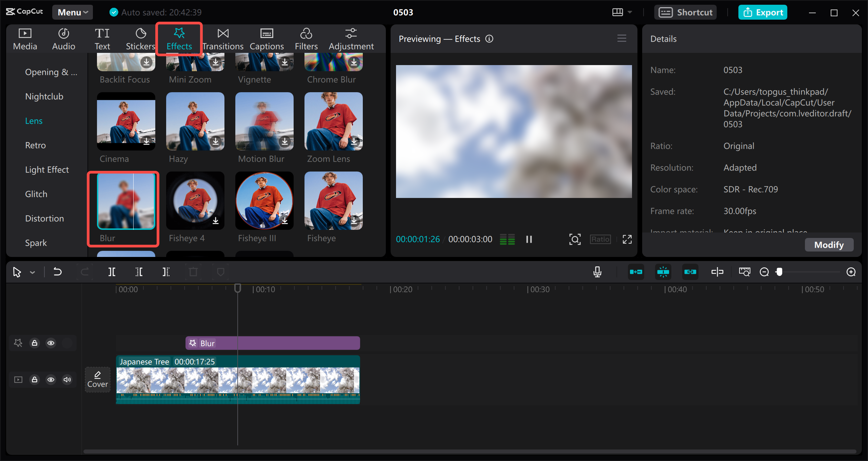Image resolution: width=868 pixels, height=461 pixels.
Task: Toggle eye visibility on effects track
Action: coord(51,343)
